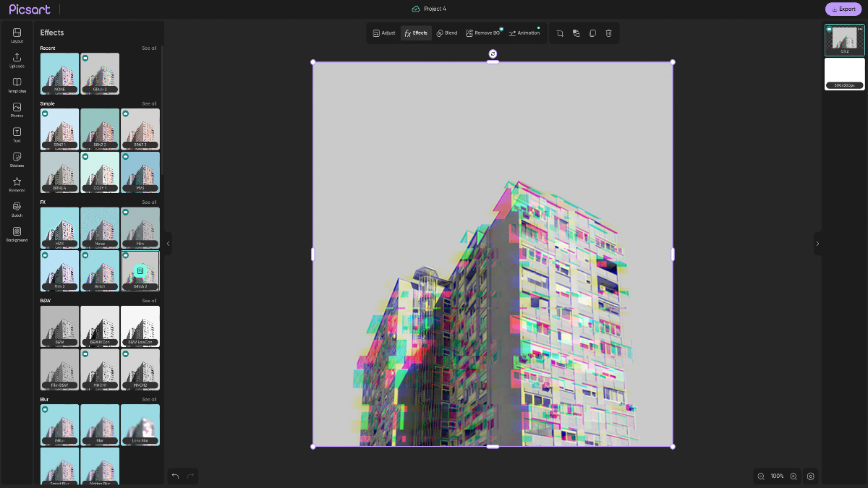This screenshot has width=868, height=488.
Task: Open the Uploads panel
Action: [x=16, y=61]
